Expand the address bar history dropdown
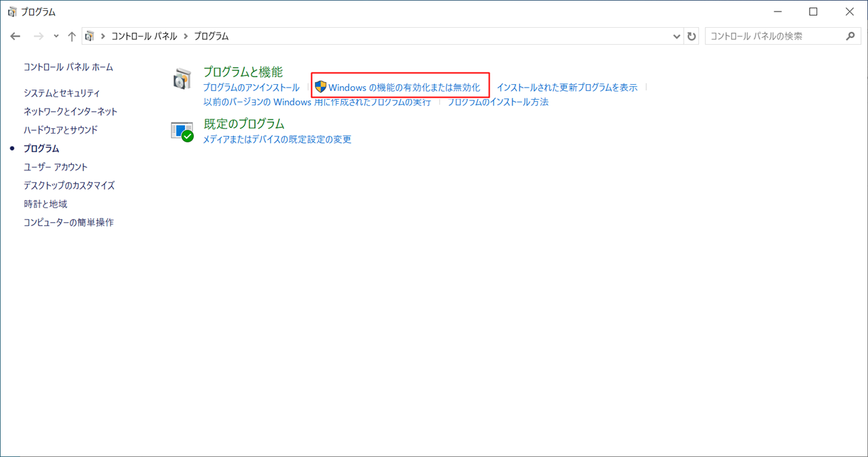This screenshot has height=457, width=868. pos(676,37)
